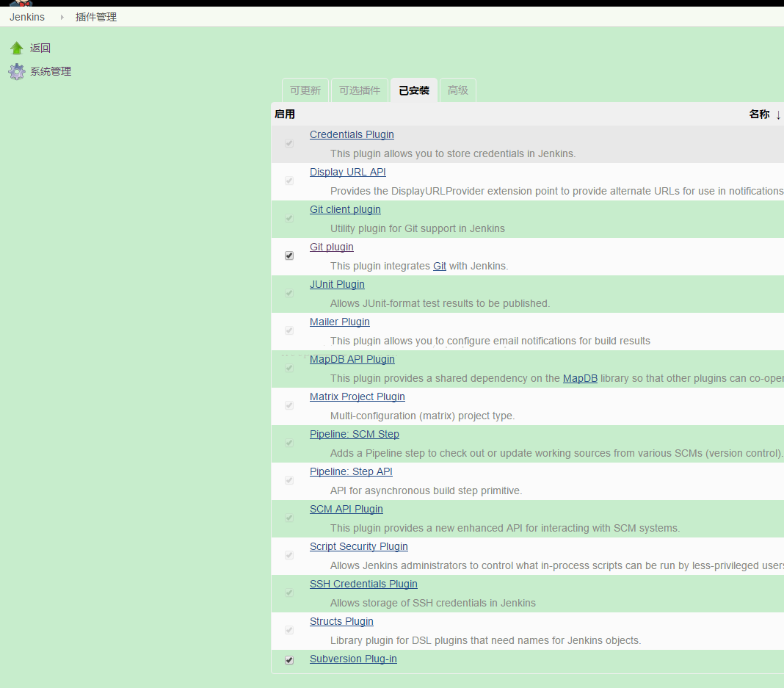Toggle the Script Security Plugin checkbox
The image size is (784, 688).
(x=289, y=556)
